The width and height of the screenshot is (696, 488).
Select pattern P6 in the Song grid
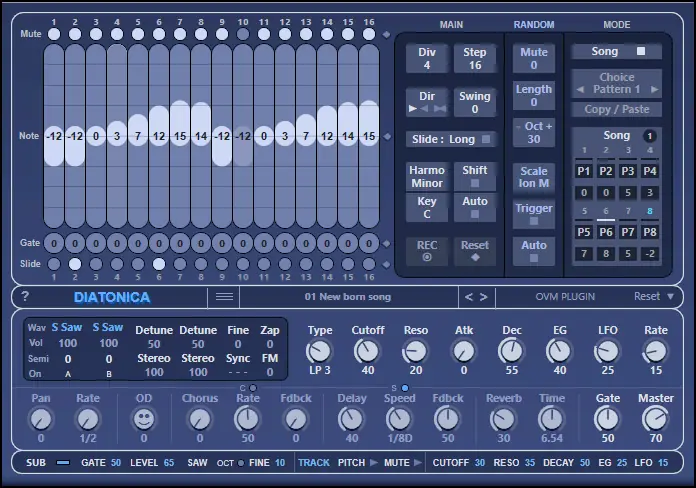(x=606, y=232)
